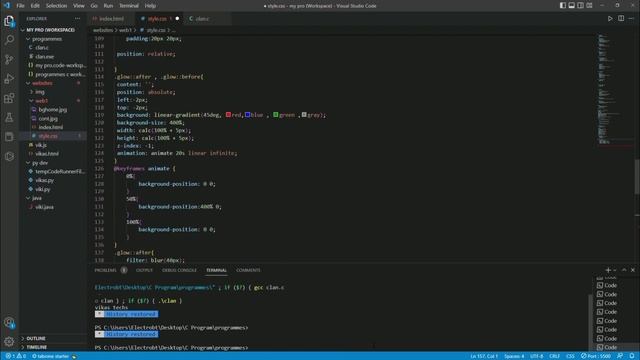Image resolution: width=640 pixels, height=360 pixels.
Task: Toggle the primary sidebar layout icon in title bar
Action: coord(563,6)
